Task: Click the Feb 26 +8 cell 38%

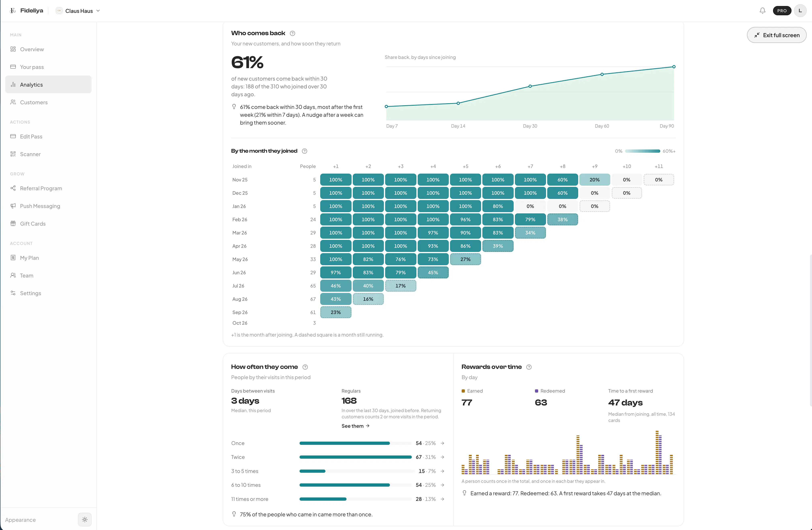Action: click(563, 219)
